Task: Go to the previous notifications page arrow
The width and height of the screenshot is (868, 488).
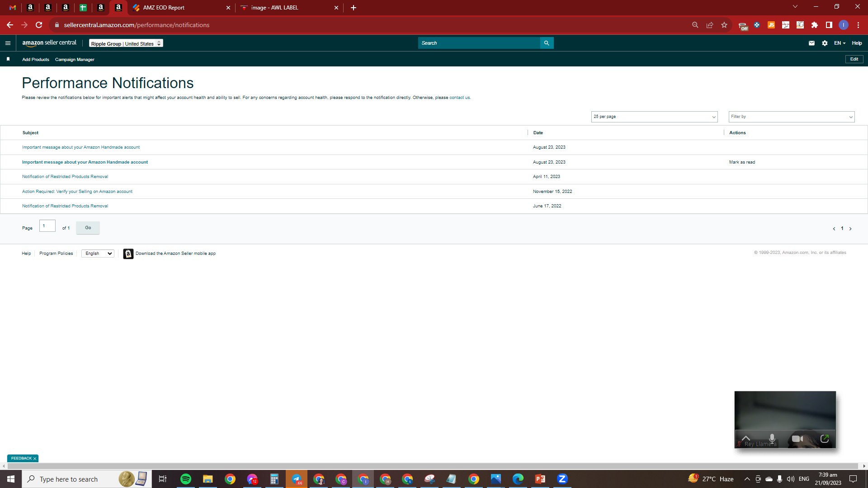Action: [834, 229]
